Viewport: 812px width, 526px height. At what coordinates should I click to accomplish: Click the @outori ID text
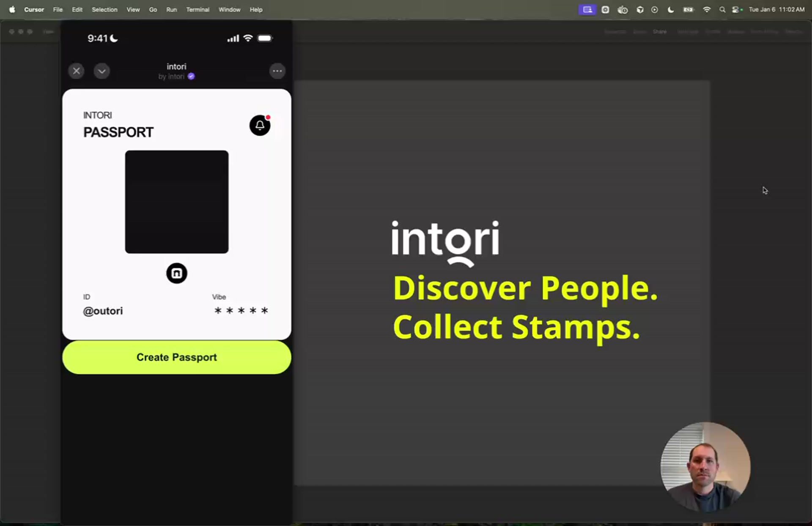click(103, 311)
